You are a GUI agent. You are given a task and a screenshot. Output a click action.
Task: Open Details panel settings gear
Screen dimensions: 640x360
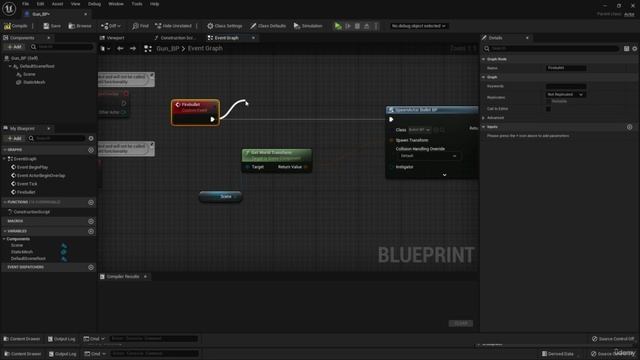(635, 49)
